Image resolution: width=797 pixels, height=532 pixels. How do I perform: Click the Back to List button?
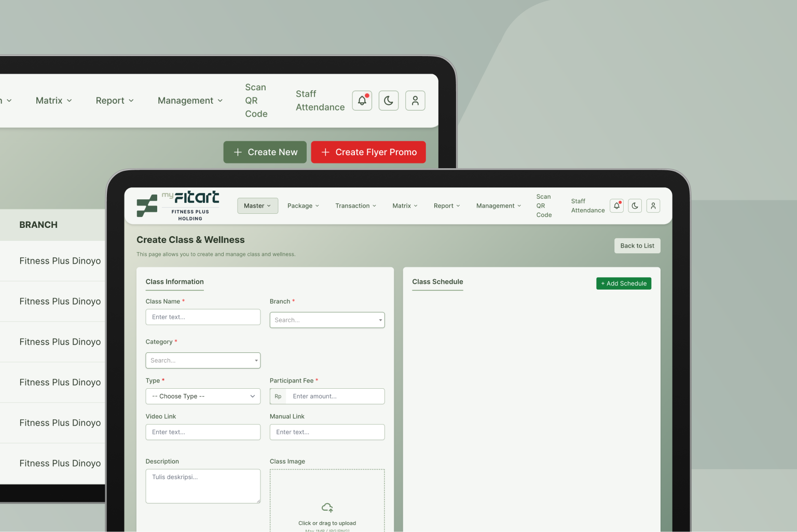(x=637, y=246)
